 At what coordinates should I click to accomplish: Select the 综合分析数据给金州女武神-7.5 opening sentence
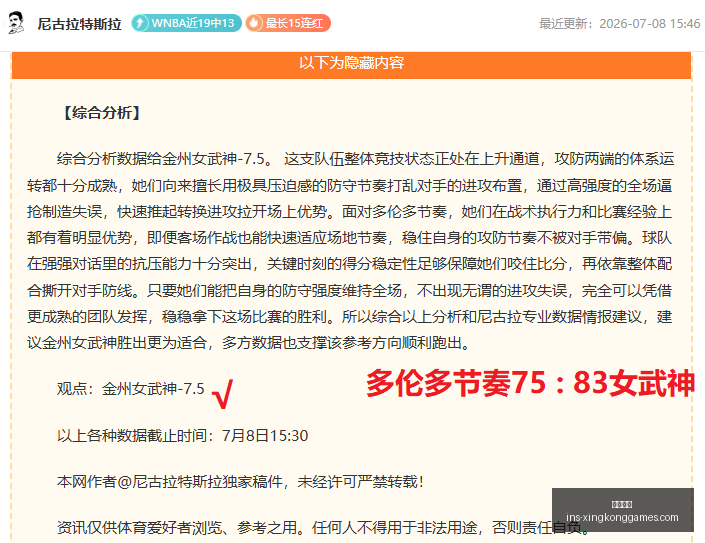click(164, 159)
